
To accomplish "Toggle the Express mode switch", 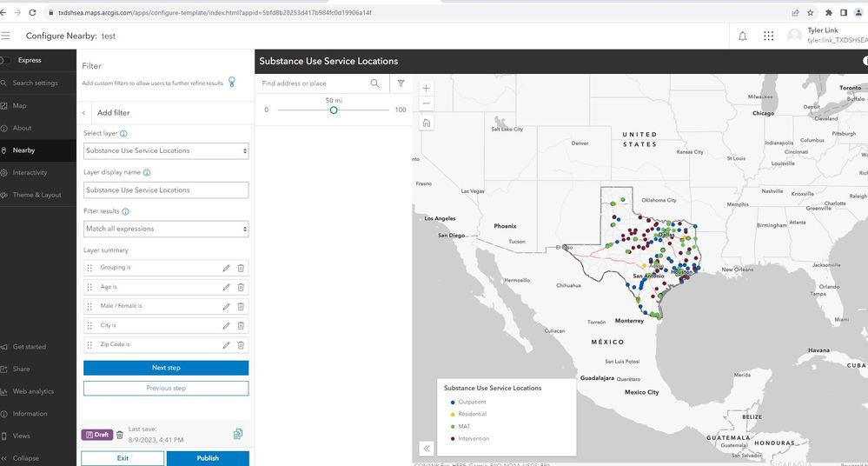I will [5, 60].
